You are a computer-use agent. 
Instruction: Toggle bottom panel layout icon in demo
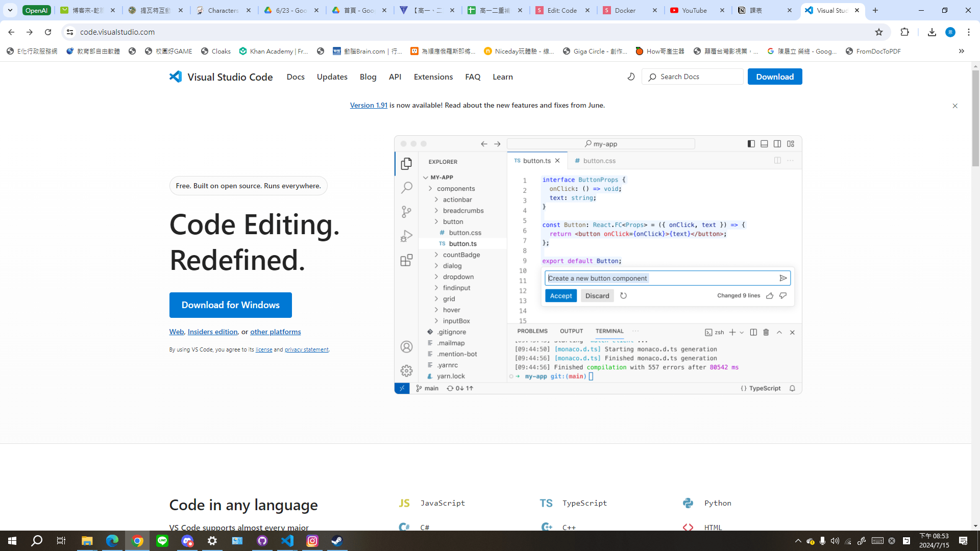(x=764, y=144)
